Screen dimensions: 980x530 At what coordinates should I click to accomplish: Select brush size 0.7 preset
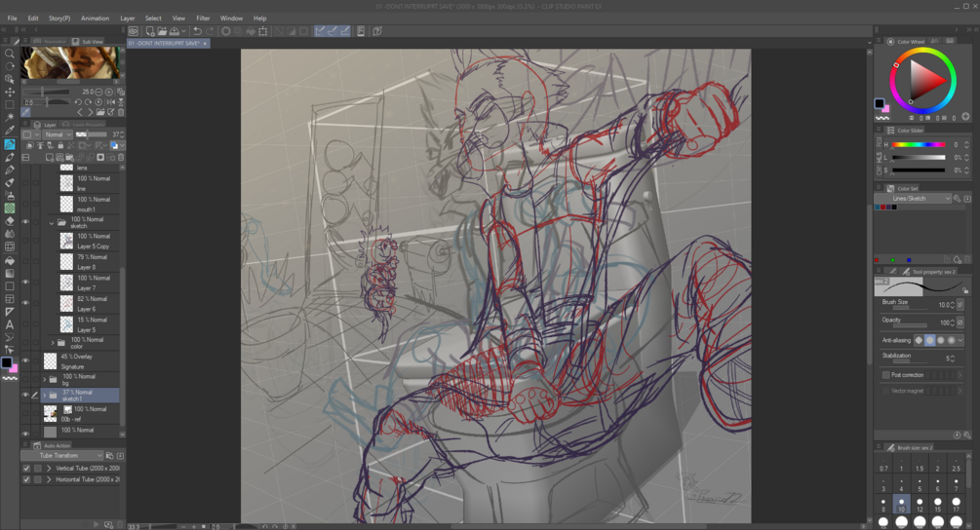click(883, 465)
